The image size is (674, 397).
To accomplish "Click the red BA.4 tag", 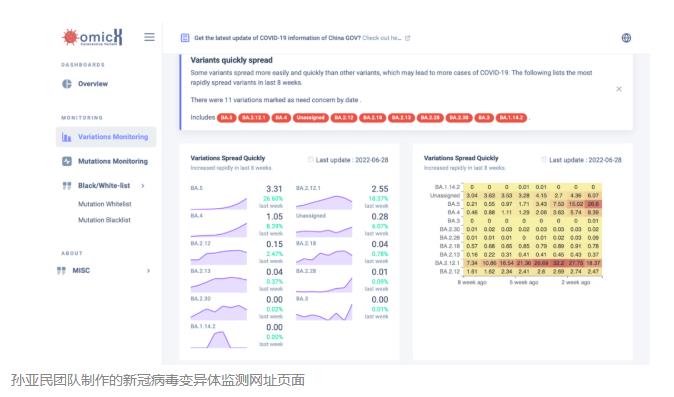I will 281,118.
